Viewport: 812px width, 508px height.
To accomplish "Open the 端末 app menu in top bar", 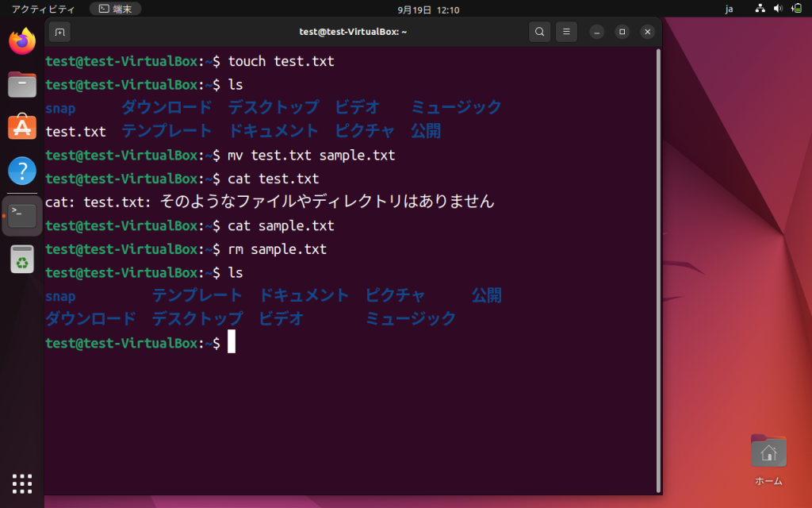I will click(116, 9).
